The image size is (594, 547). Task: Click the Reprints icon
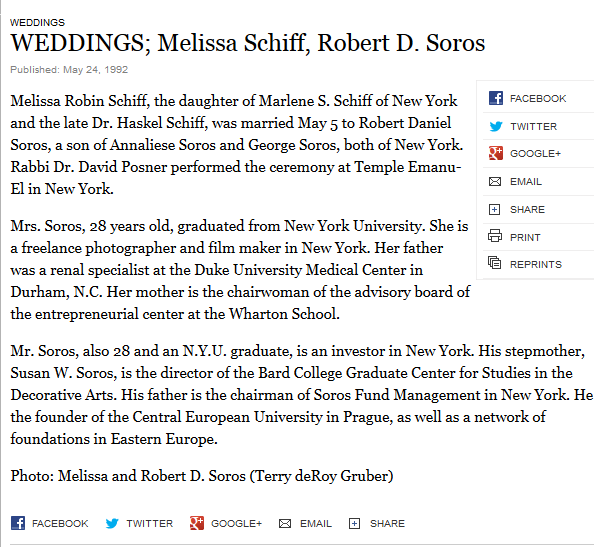click(x=494, y=263)
